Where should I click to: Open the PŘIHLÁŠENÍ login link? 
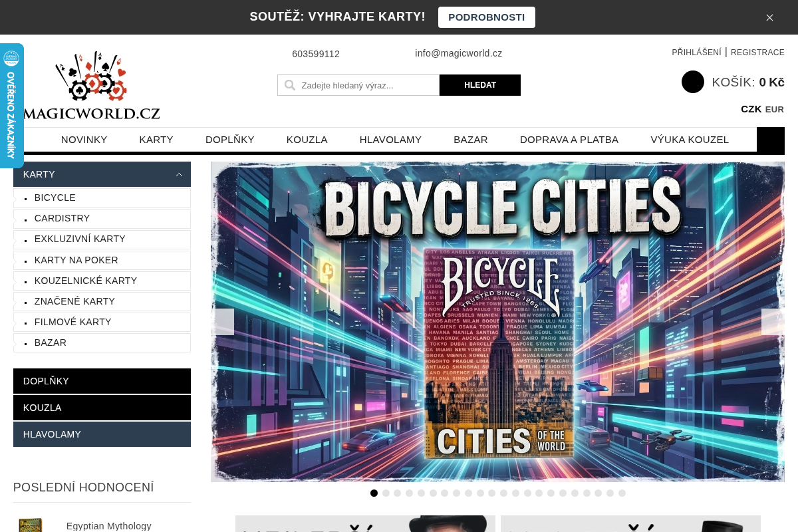696,53
